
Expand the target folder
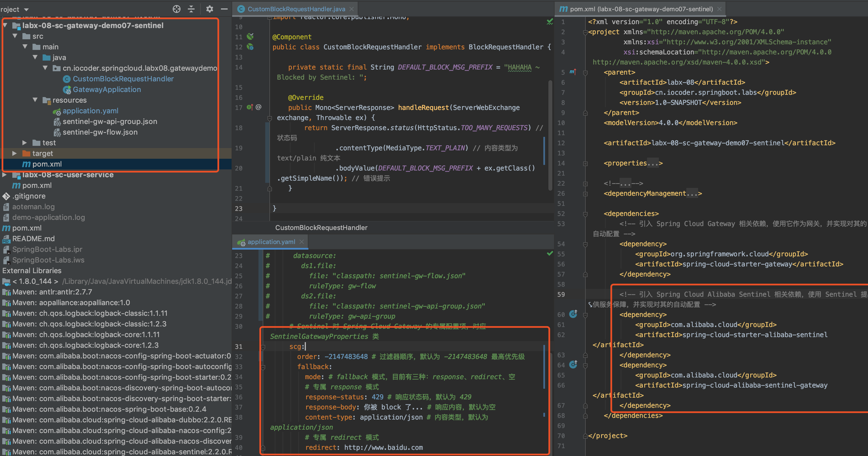15,153
